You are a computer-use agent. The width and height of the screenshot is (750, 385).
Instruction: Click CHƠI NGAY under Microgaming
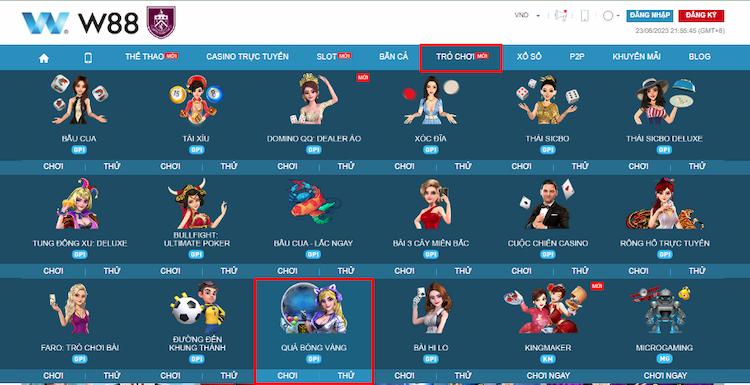(665, 375)
